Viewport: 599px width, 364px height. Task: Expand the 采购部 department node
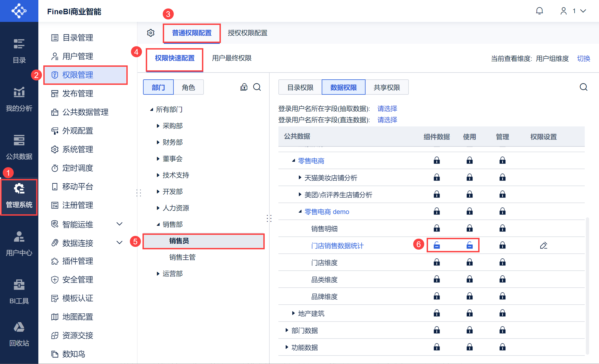(x=158, y=126)
